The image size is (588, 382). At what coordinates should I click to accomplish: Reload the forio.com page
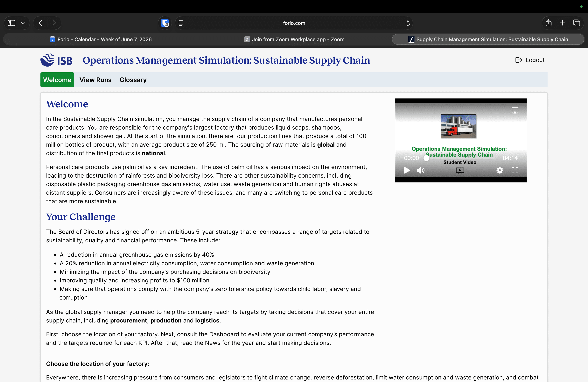408,23
